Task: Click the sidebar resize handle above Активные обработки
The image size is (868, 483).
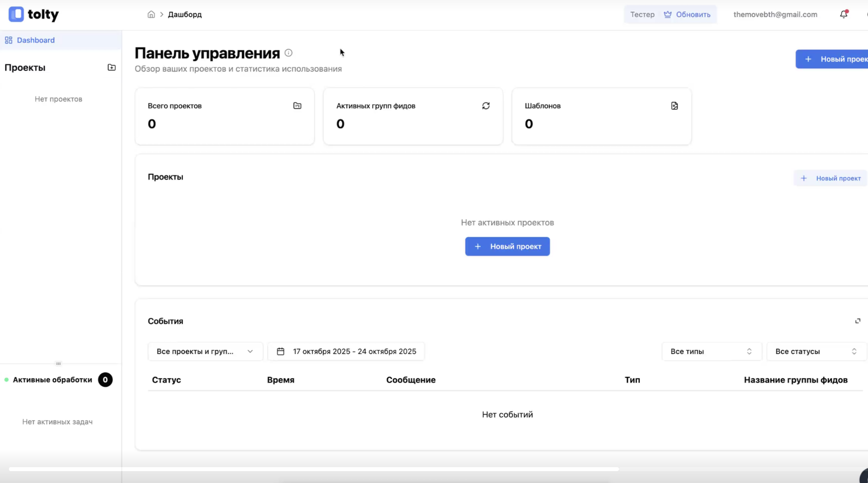Action: tap(59, 363)
